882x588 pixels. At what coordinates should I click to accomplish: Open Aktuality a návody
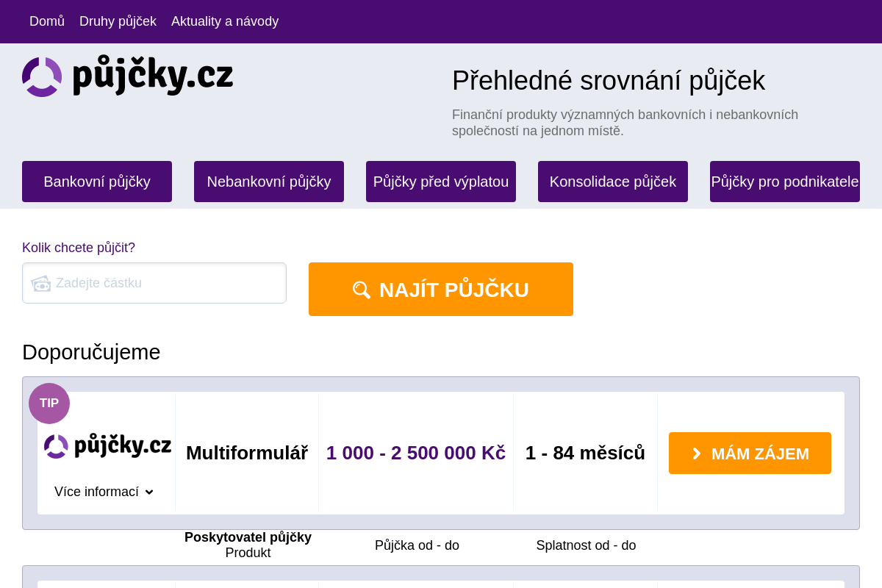pyautogui.click(x=225, y=21)
